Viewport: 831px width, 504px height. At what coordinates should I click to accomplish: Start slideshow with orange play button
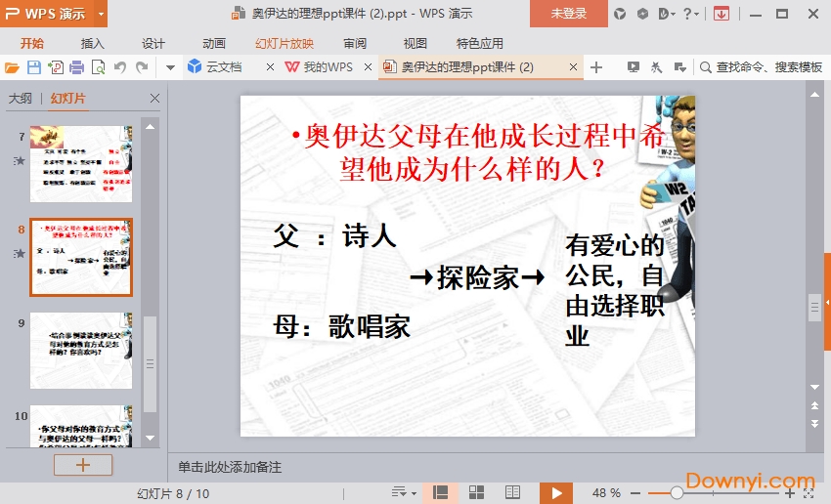556,492
